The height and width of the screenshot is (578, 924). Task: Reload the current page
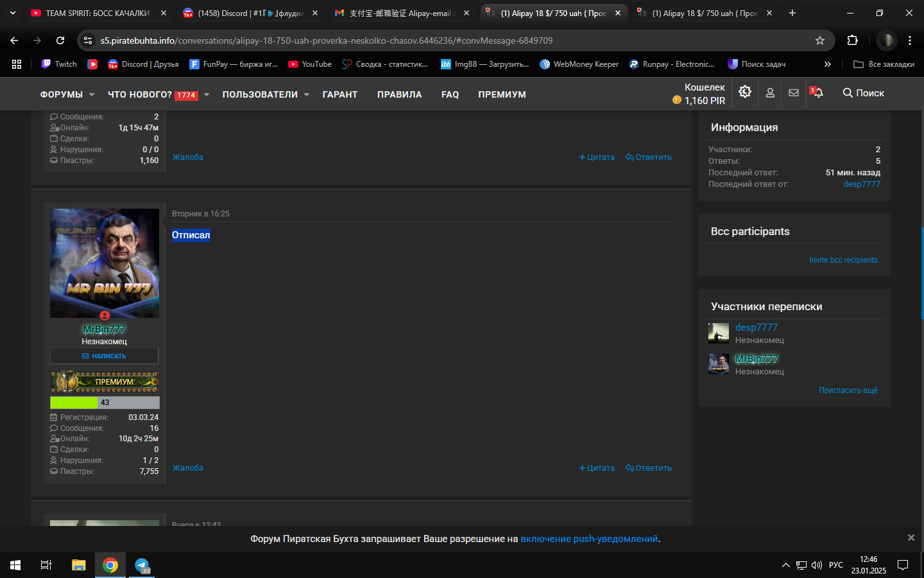pos(60,40)
